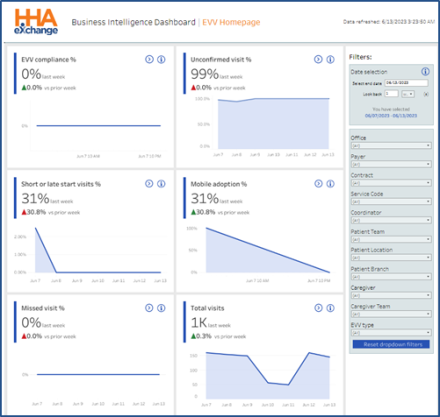Expand the Patient Branch filter dropdown

pos(391,277)
